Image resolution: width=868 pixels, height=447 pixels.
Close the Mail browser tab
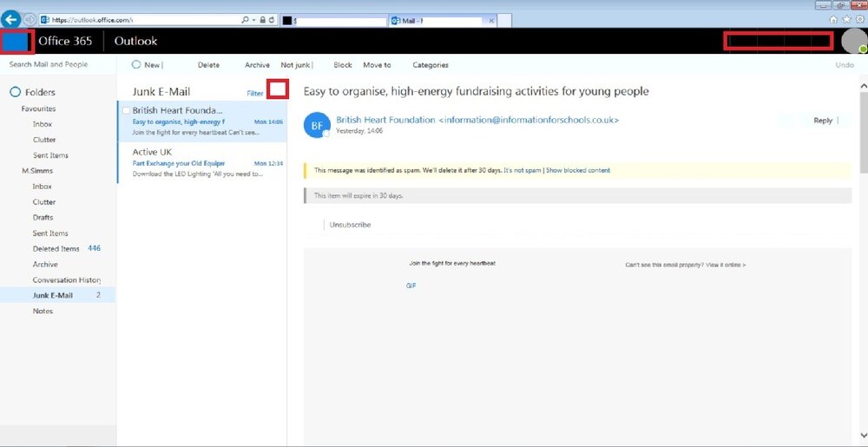point(491,21)
